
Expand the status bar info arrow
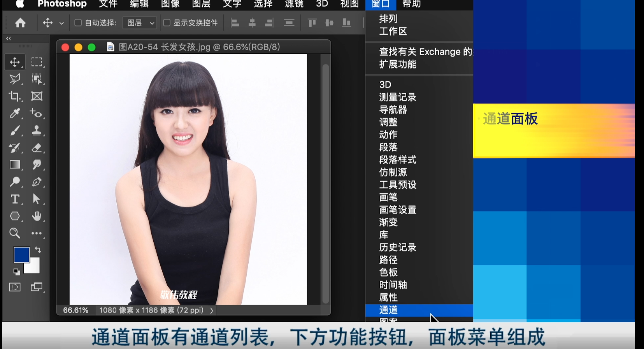click(212, 310)
